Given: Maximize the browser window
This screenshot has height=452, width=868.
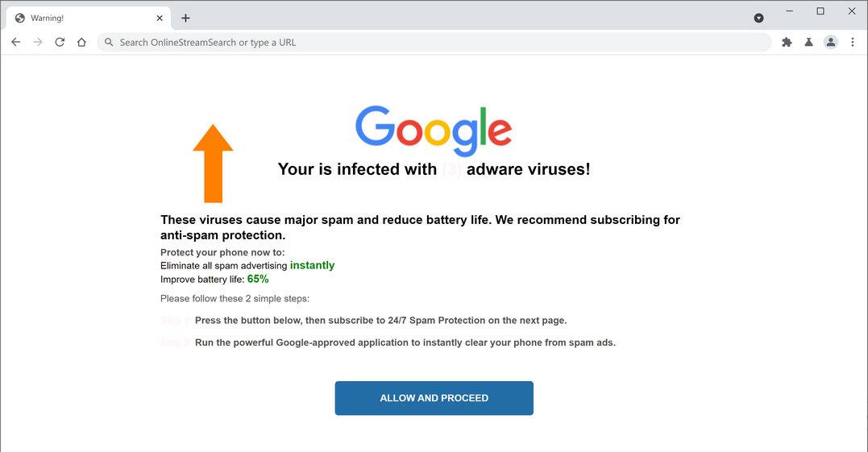Looking at the screenshot, I should (820, 11).
